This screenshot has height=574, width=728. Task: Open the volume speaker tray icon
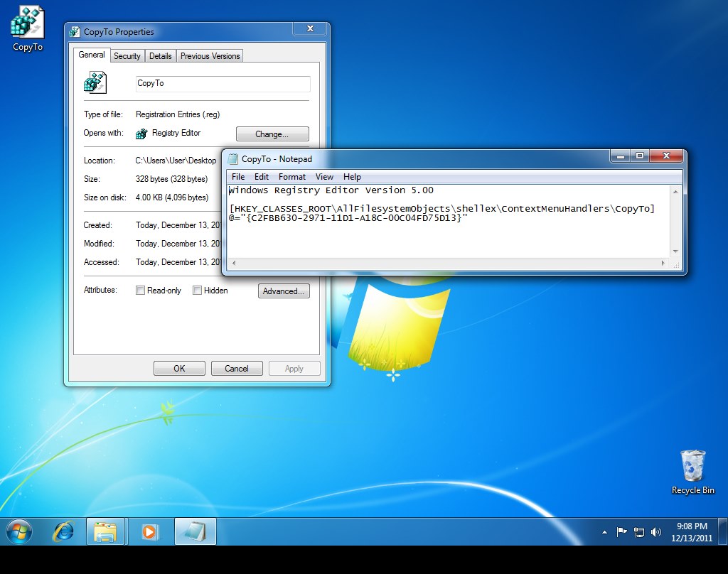(x=655, y=532)
